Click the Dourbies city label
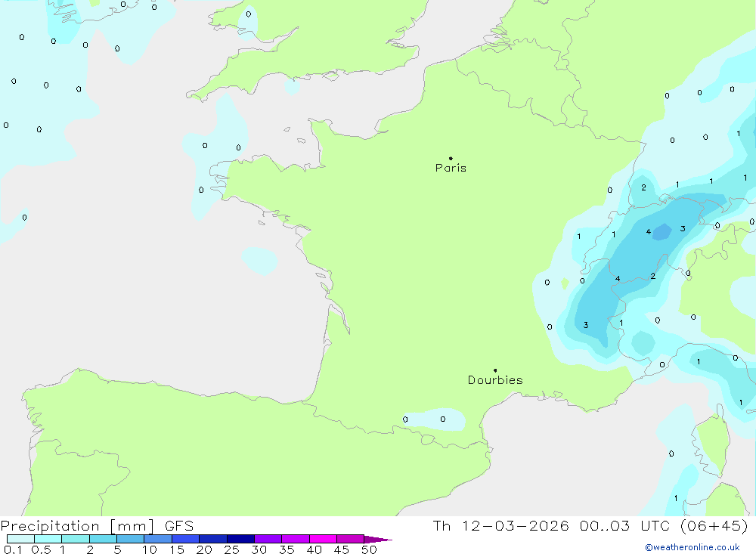756x554 pixels. 495,380
